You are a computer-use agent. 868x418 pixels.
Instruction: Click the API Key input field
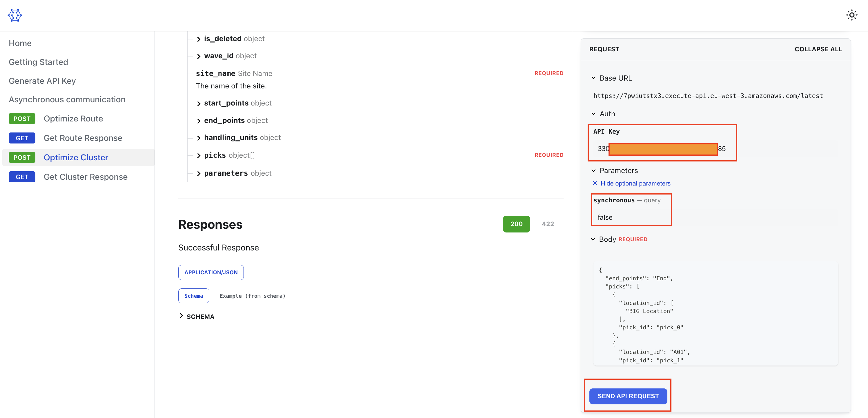click(662, 149)
